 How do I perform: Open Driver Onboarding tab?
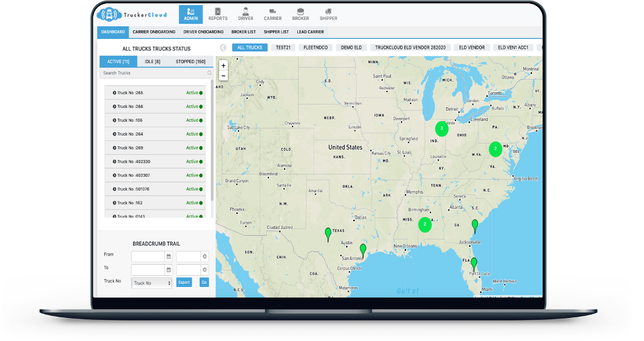click(203, 32)
